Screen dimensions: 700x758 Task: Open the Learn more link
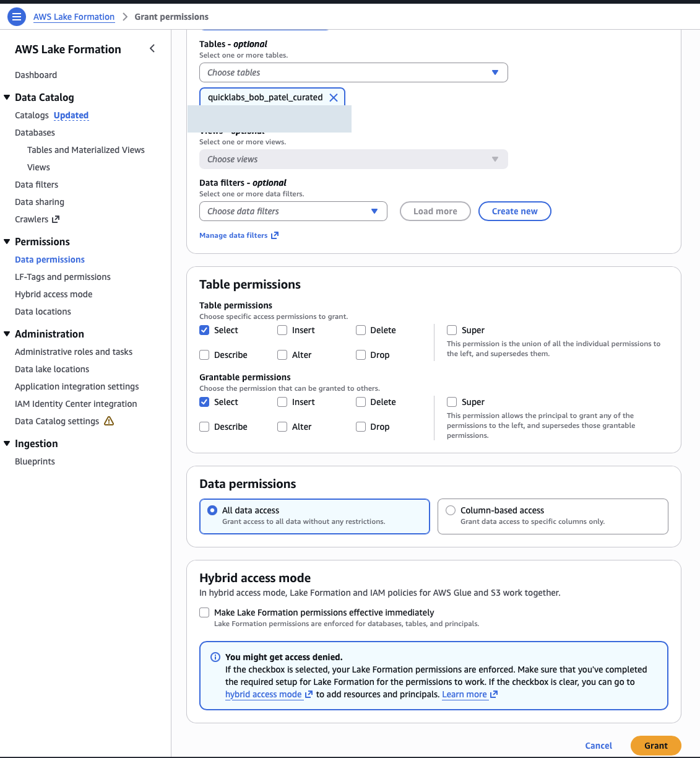coord(464,694)
